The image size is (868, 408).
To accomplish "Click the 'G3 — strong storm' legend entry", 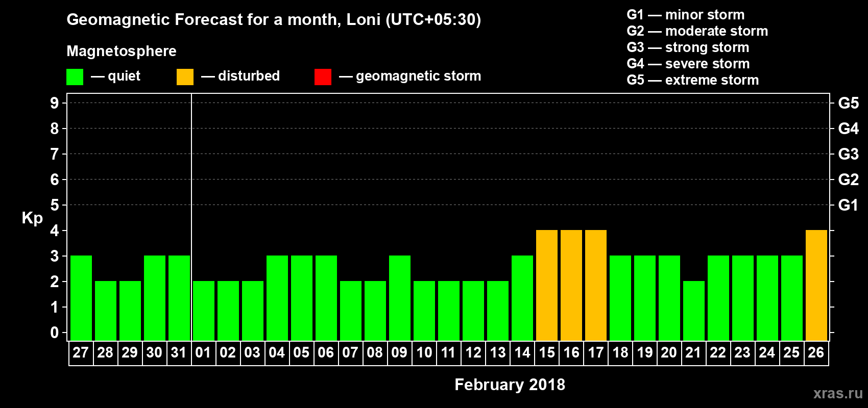I will point(688,47).
